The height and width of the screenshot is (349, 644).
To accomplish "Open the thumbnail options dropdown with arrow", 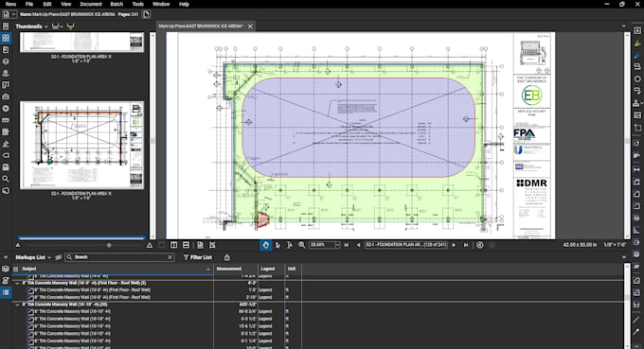I will click(x=57, y=26).
